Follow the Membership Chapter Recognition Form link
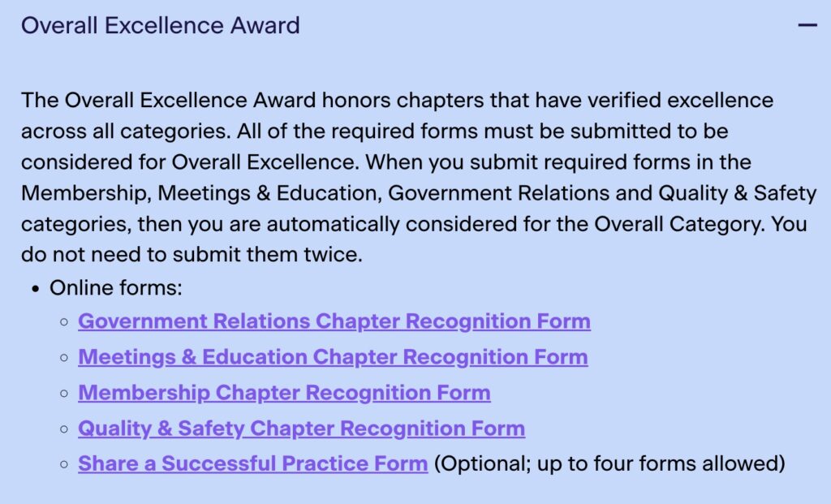 pos(284,393)
